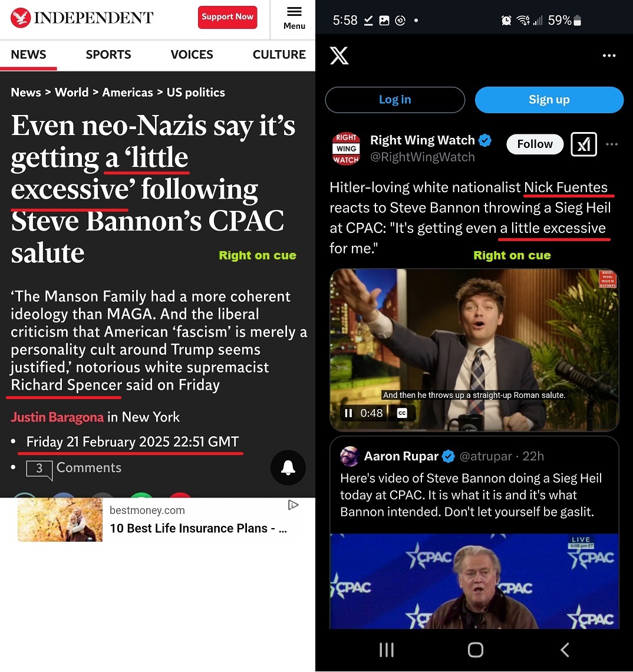Open the Aaron Rupar CPAC video thumbnail
633x672 pixels.
(474, 581)
